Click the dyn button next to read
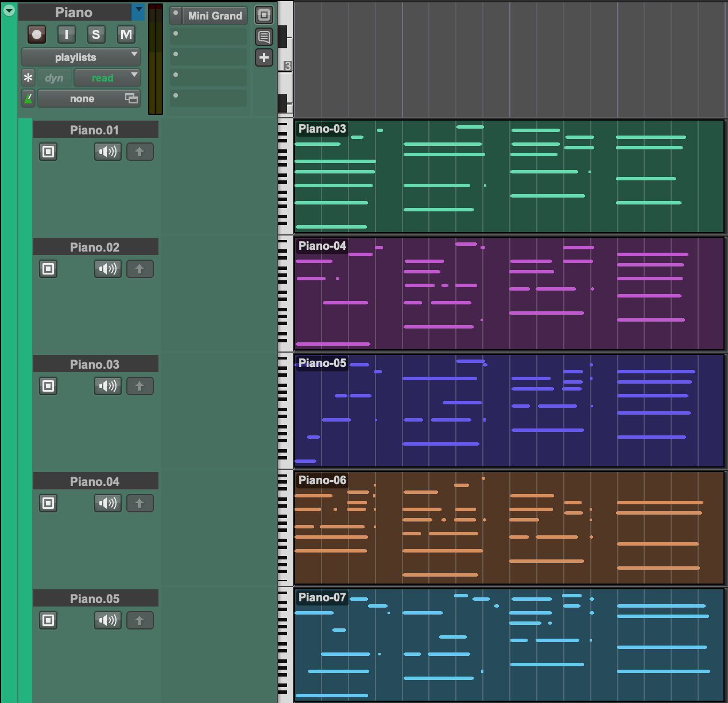 (x=54, y=78)
